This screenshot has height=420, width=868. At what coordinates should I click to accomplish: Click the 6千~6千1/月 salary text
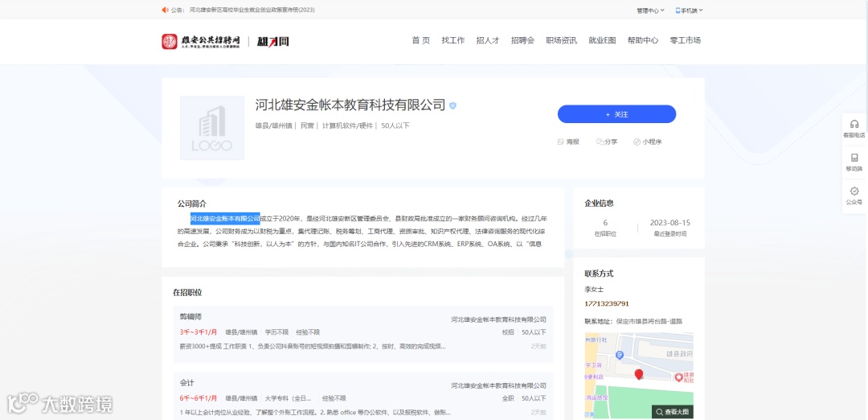pyautogui.click(x=199, y=398)
